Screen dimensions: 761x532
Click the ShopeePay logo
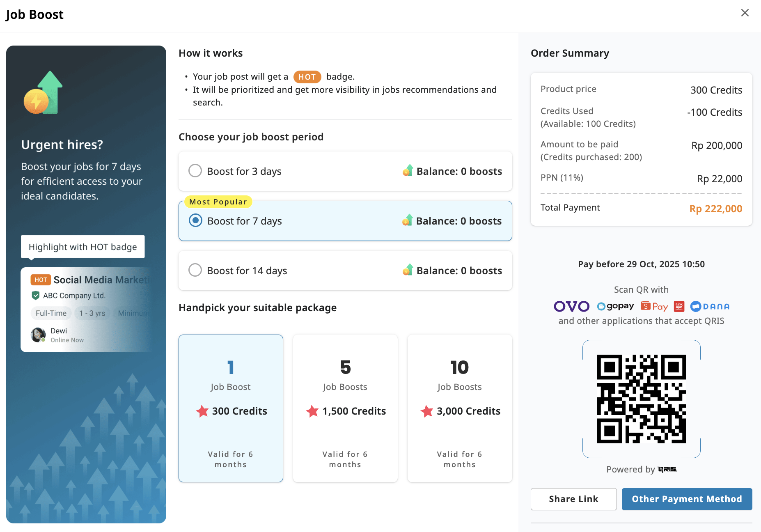[x=654, y=306]
